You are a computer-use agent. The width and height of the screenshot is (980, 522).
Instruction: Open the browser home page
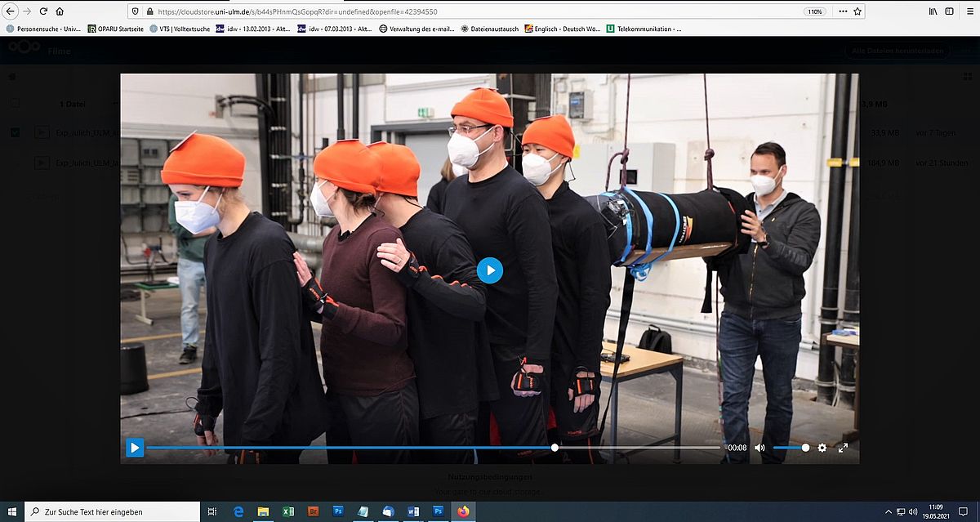(x=60, y=11)
